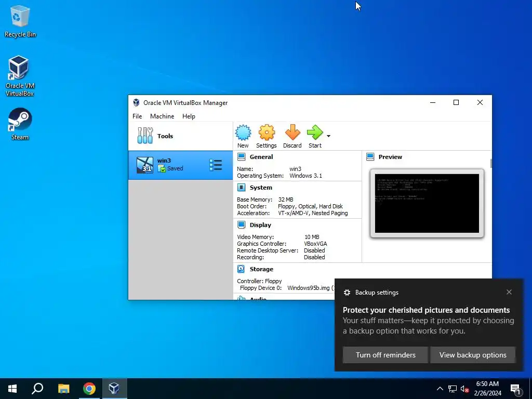Click the Storage section header
This screenshot has height=399, width=532.
[x=261, y=269]
